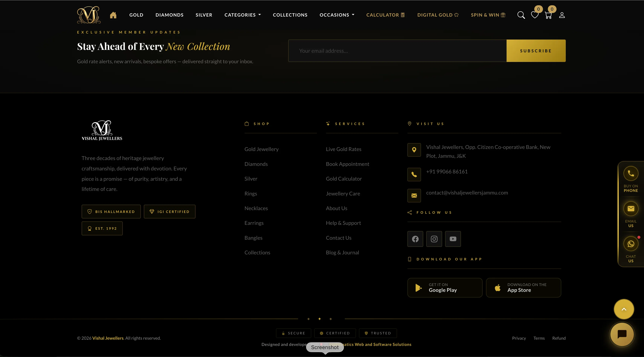Open the shopping cart icon
644x357 pixels.
548,15
